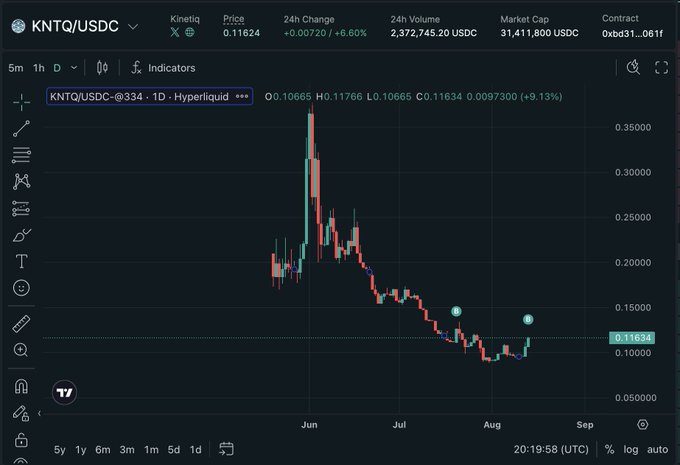
Task: Collapse the drawing toolbar arrow
Action: tap(39, 413)
